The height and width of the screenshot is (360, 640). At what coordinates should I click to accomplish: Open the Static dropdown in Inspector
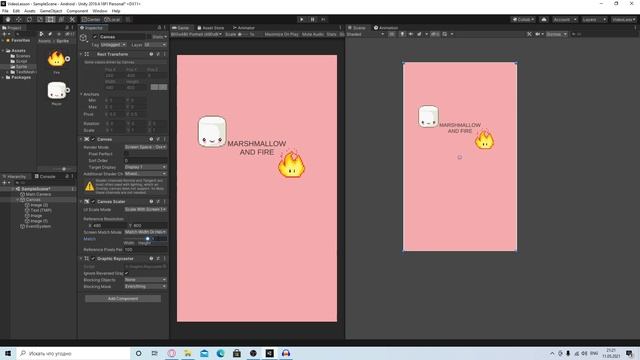[159, 37]
